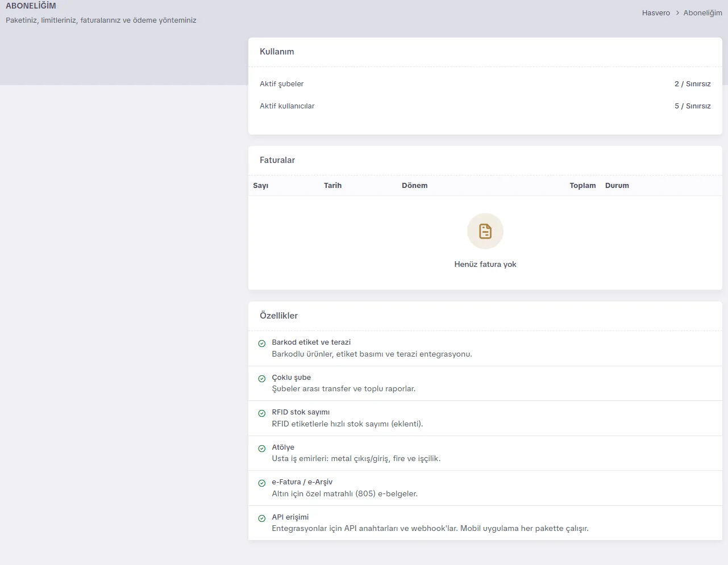
Task: Click the 'Entegrasyonlar için API anahtarları' description
Action: tap(430, 529)
